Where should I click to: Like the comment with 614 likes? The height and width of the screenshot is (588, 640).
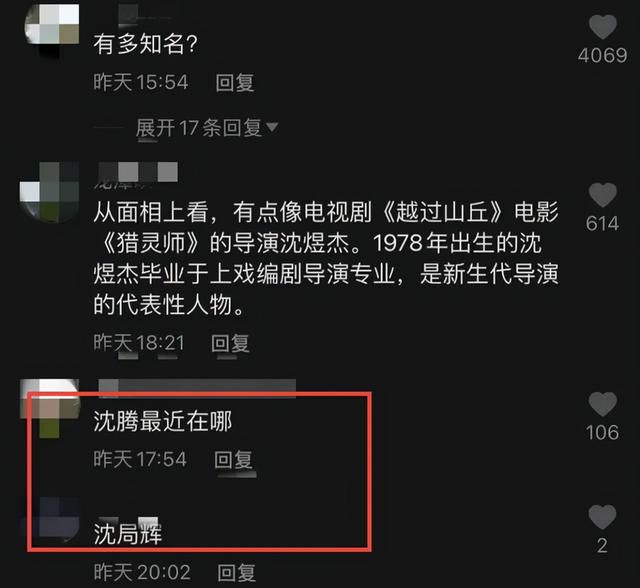coord(602,195)
